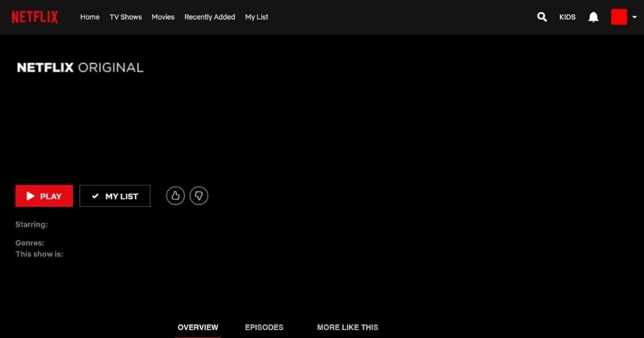Open Movies in the navigation bar
Image resolution: width=644 pixels, height=338 pixels.
pyautogui.click(x=163, y=17)
